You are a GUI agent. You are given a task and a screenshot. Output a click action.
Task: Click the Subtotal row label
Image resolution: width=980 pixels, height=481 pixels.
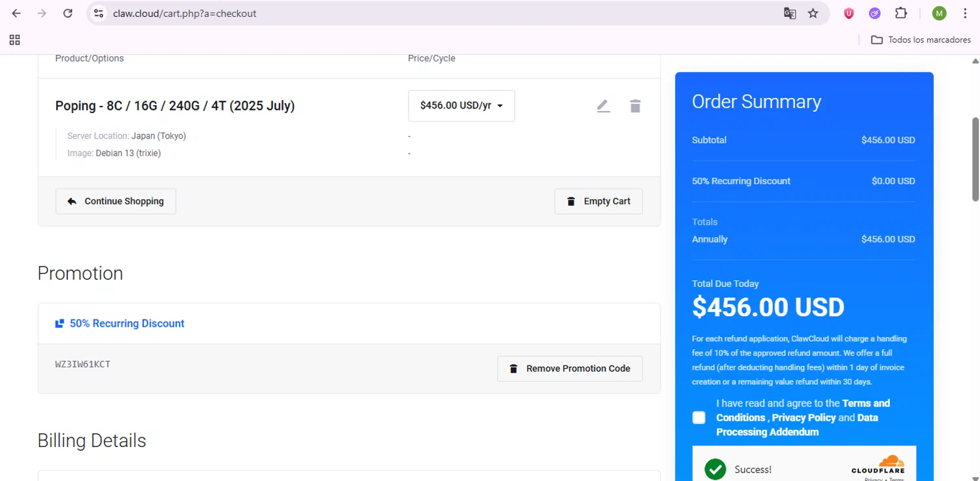(710, 140)
